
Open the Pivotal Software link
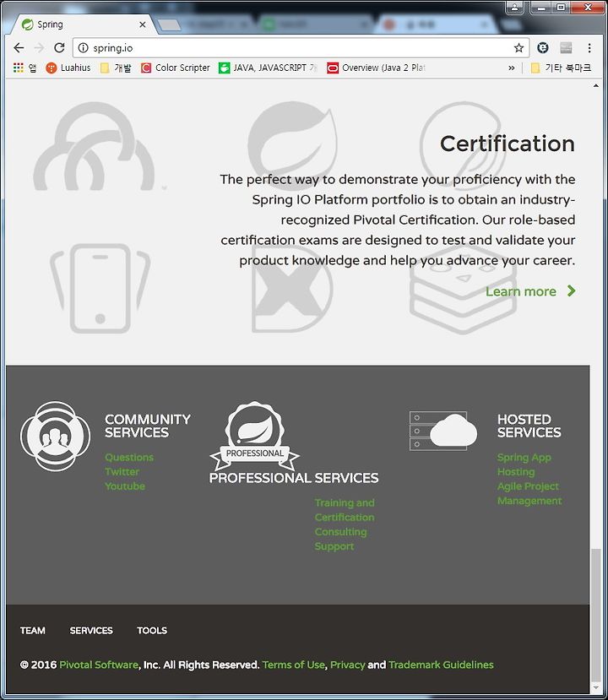(99, 665)
